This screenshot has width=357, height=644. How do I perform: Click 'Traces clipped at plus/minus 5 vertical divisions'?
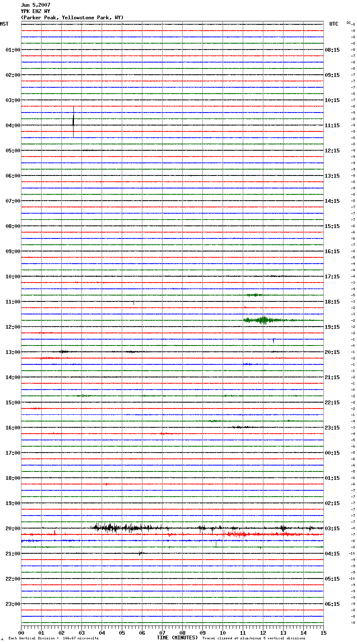pos(254,639)
